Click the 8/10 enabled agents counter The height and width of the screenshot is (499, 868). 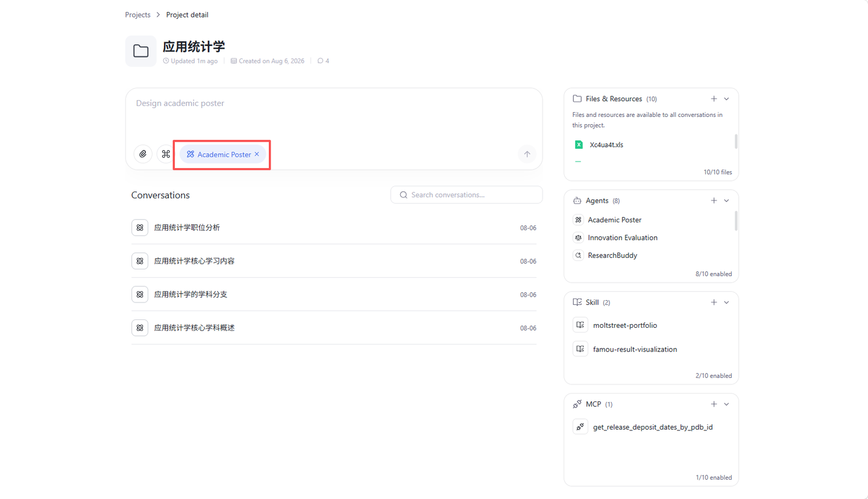714,274
